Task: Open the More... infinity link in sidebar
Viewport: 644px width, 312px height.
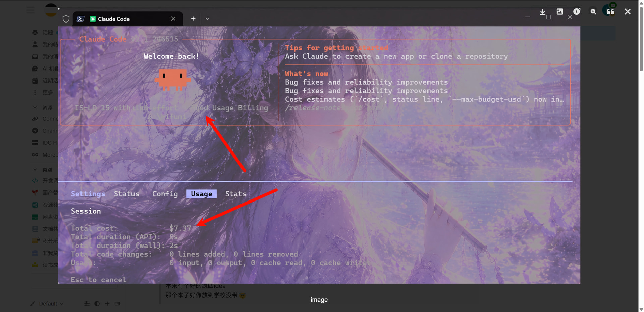Action: [44, 155]
